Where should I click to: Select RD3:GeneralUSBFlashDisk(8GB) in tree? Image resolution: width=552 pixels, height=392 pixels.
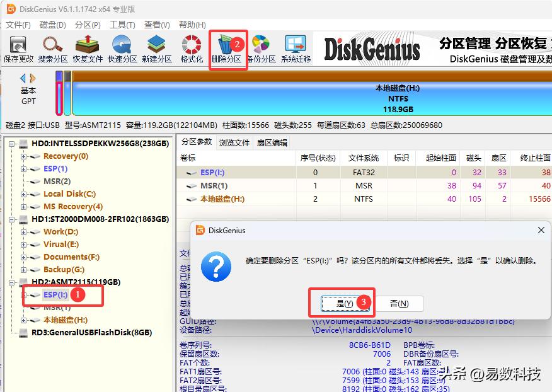[91, 333]
